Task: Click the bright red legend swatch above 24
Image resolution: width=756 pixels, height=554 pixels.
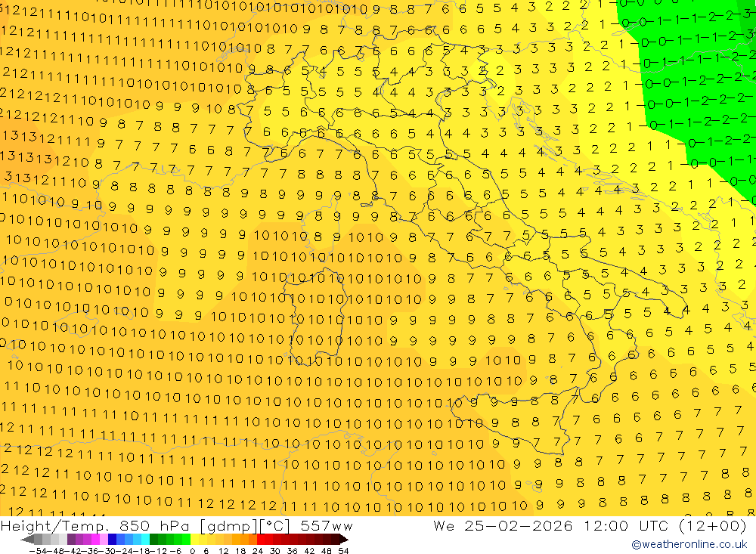Action: (x=261, y=540)
